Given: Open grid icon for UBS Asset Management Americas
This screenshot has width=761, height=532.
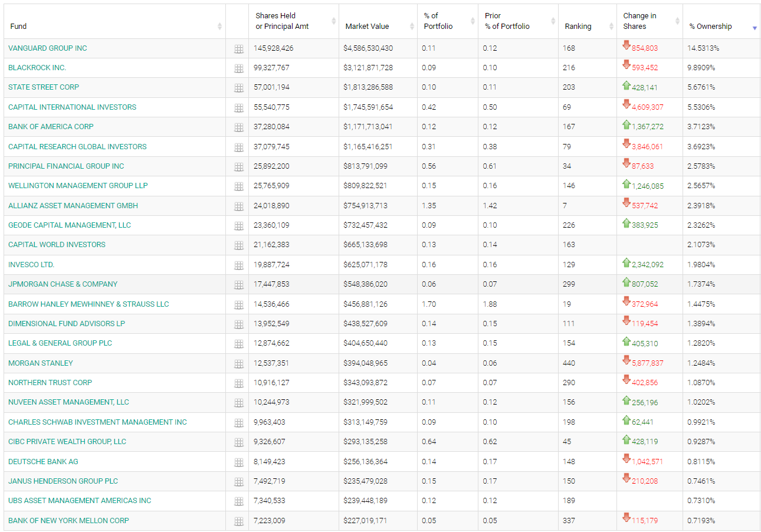Looking at the screenshot, I should tap(238, 502).
